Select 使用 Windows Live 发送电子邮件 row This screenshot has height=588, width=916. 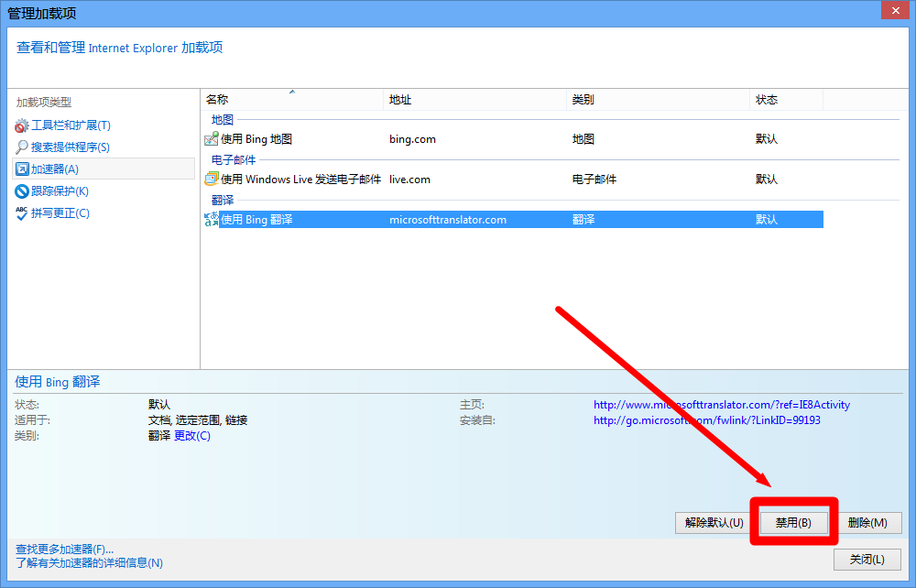pyautogui.click(x=513, y=180)
